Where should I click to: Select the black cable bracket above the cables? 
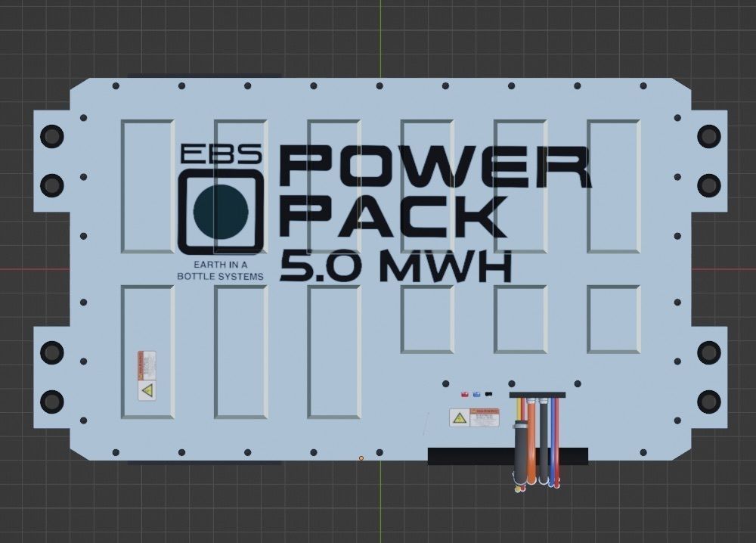(x=538, y=395)
